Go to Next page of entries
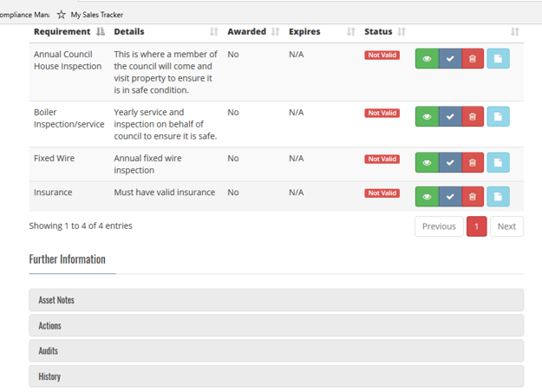Screen dimensions: 542x392 point(506,226)
